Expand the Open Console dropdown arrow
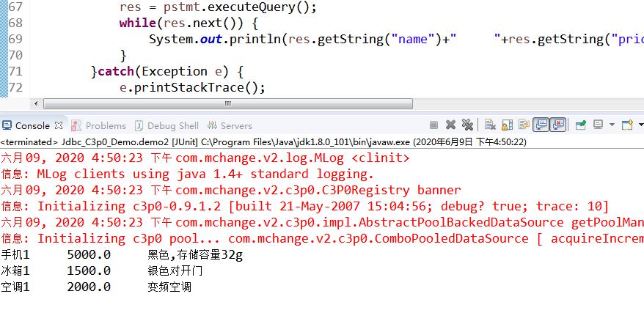Screen dimensions: 644x313 [x=641, y=125]
